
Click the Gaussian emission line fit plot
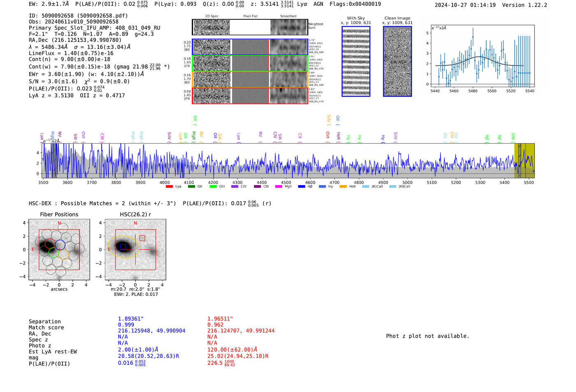482,56
